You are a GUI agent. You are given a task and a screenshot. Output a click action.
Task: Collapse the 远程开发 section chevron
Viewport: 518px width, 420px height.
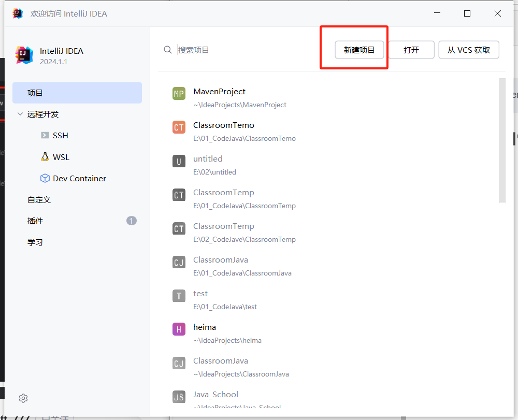tap(20, 114)
